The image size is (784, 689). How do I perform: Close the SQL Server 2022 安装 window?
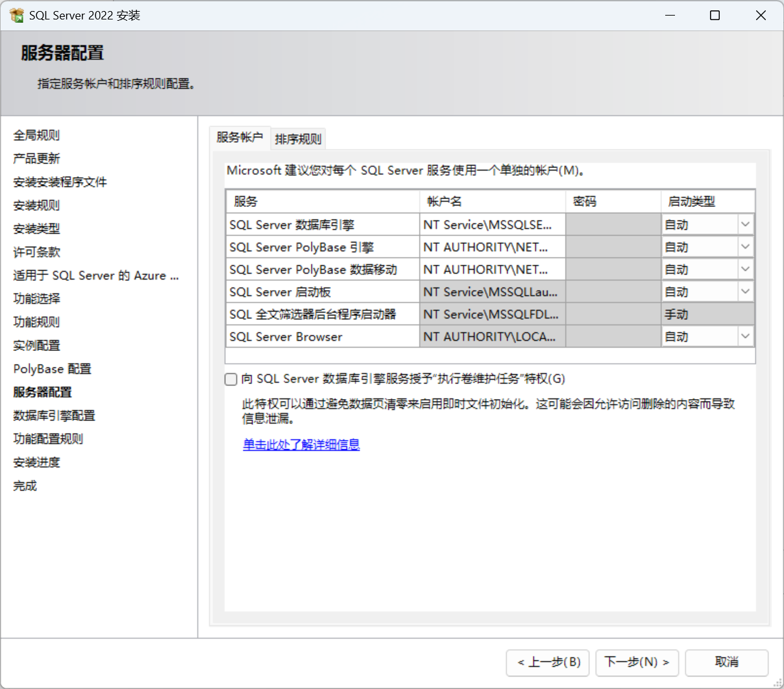pyautogui.click(x=761, y=15)
